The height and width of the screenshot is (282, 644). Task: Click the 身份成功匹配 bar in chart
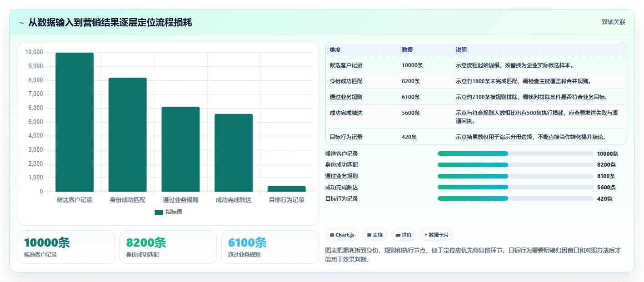tap(128, 135)
